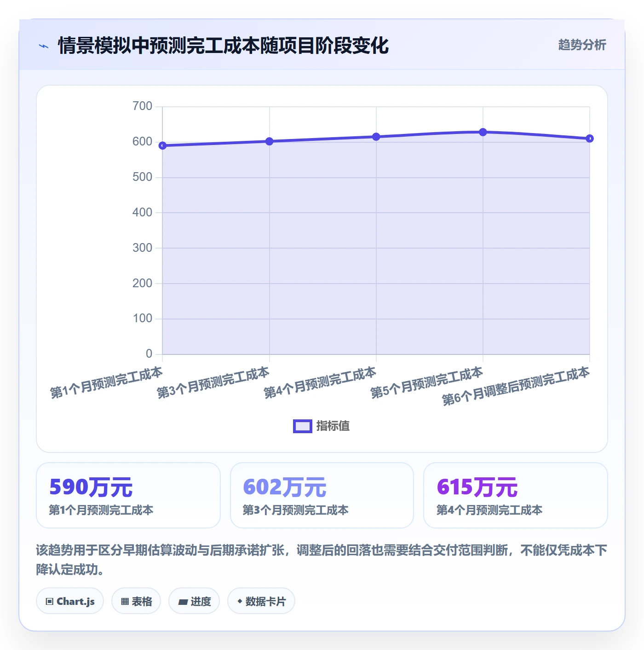The height and width of the screenshot is (650, 644).
Task: Click the 300 y-axis value
Action: coord(142,248)
